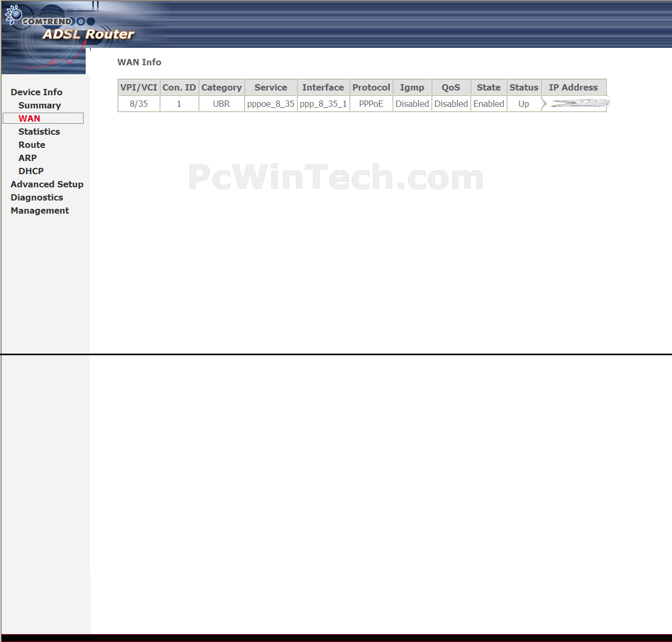This screenshot has height=642, width=672.
Task: Click the Protocol column header
Action: [371, 87]
